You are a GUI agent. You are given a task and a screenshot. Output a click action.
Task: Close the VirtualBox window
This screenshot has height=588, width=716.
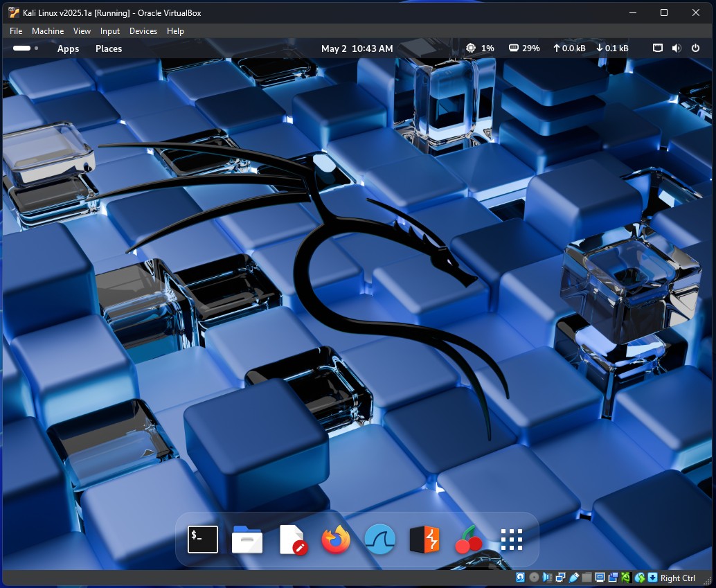point(696,12)
